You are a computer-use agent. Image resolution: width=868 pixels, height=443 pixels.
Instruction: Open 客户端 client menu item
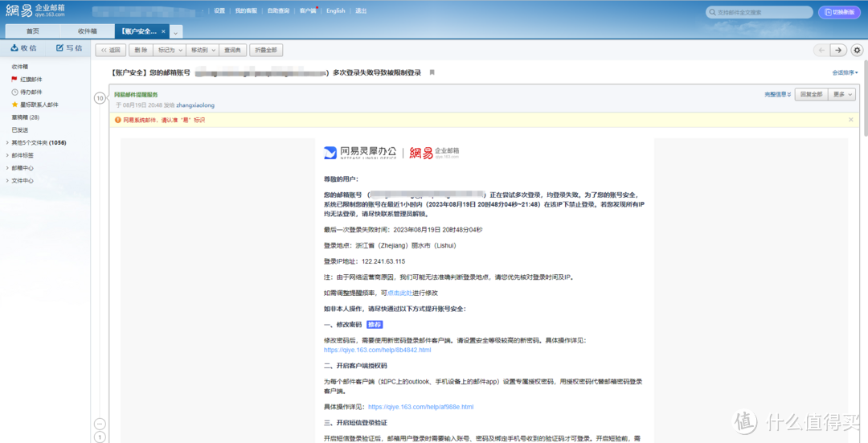[x=308, y=10]
